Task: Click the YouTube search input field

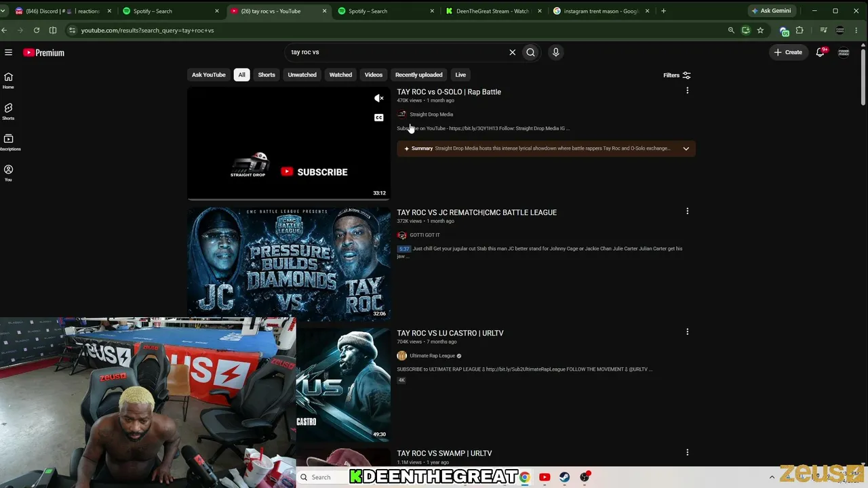Action: click(397, 52)
